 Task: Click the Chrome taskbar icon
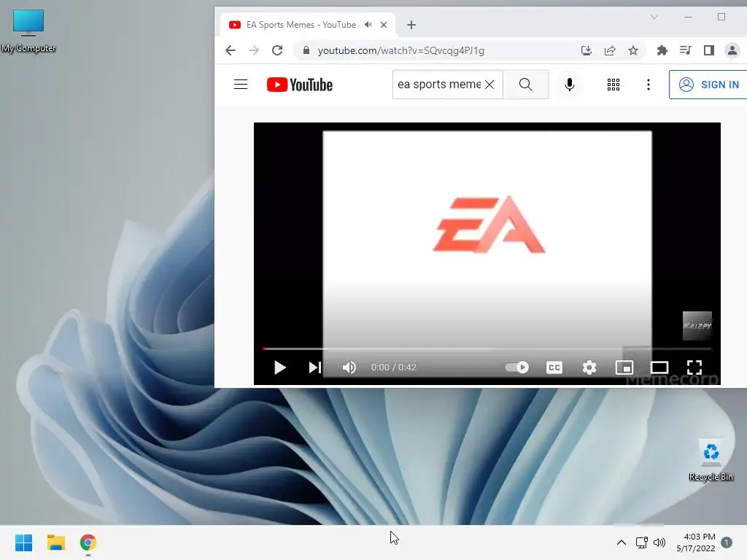(x=88, y=542)
